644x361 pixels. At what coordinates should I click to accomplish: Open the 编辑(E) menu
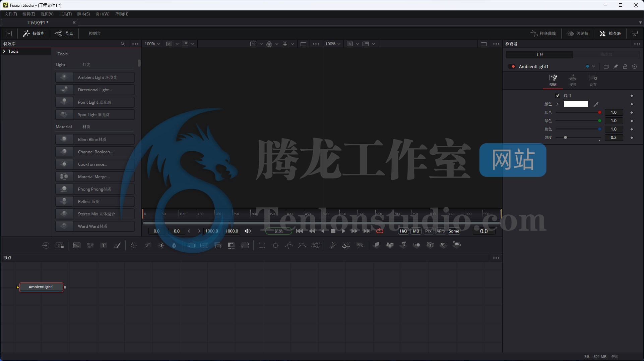coord(29,14)
